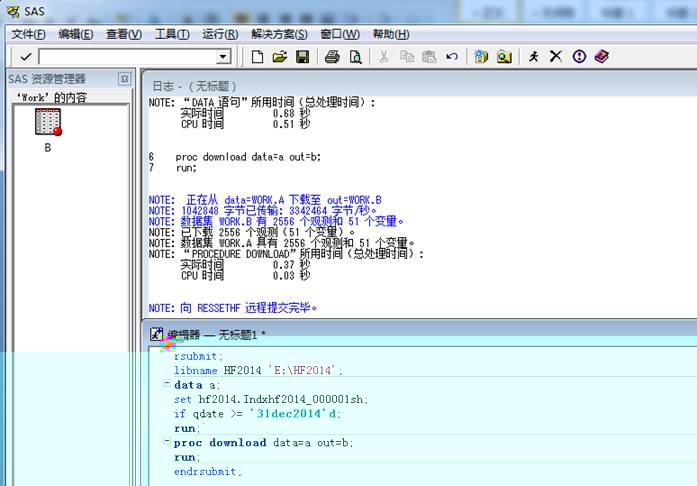
Task: Open print preview icon
Action: [x=355, y=57]
